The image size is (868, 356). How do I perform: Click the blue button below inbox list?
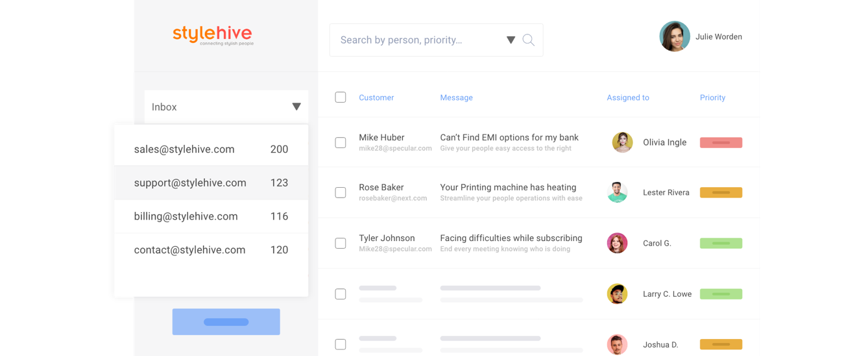click(x=226, y=322)
